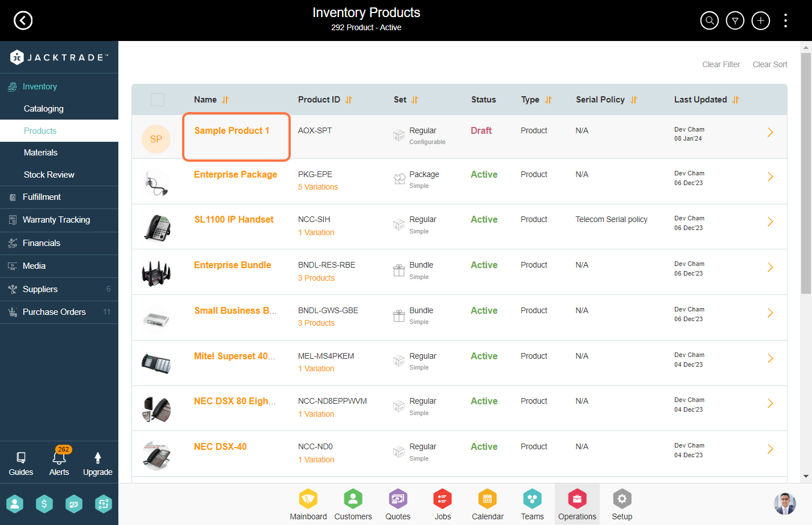Image resolution: width=812 pixels, height=525 pixels.
Task: Select Products in the sidebar
Action: click(59, 131)
